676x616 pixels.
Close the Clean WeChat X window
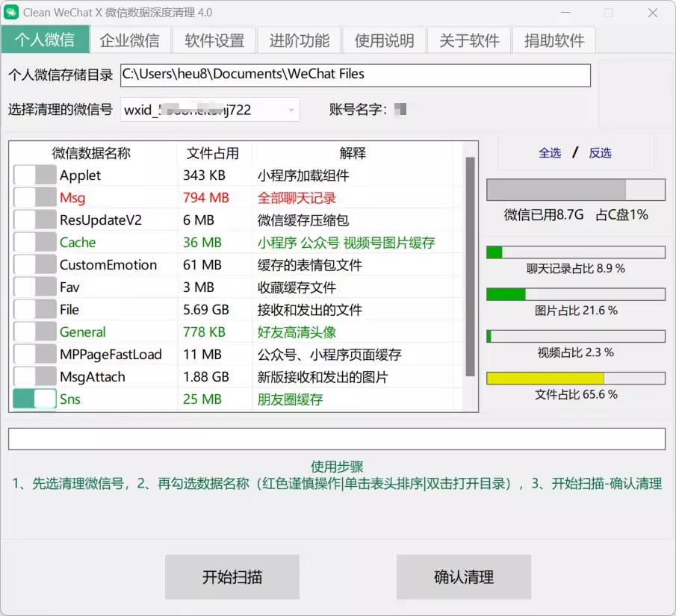tap(653, 13)
